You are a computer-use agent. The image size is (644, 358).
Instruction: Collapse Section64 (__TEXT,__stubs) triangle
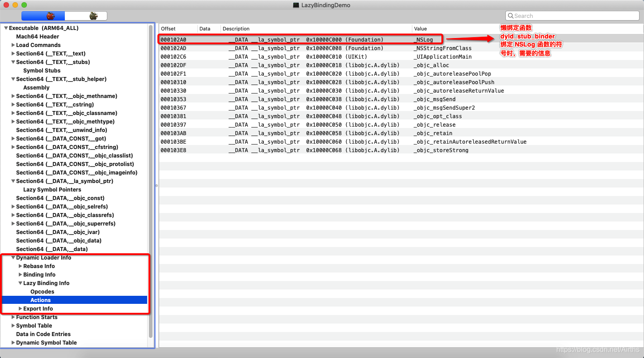coord(13,62)
